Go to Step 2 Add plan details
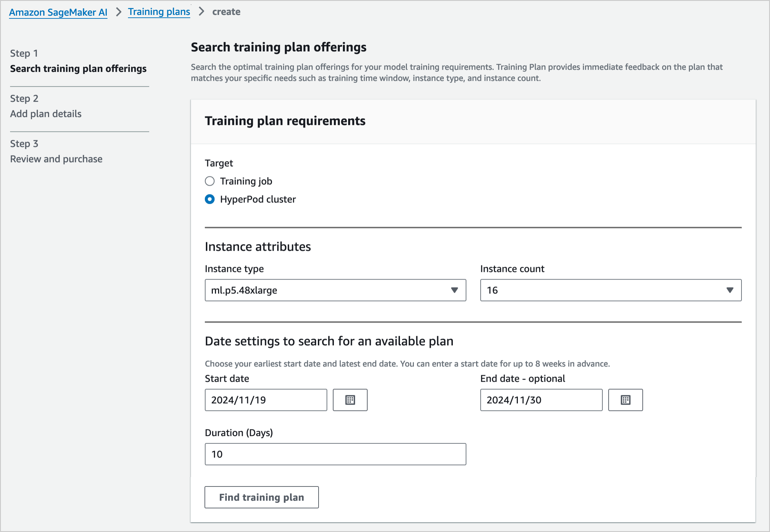Screen dimensions: 770x532 coord(46,114)
